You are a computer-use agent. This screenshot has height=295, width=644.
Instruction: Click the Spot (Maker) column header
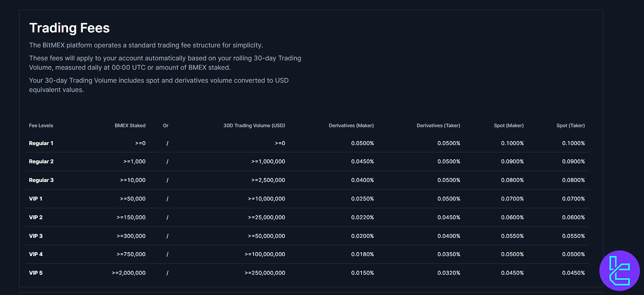509,126
